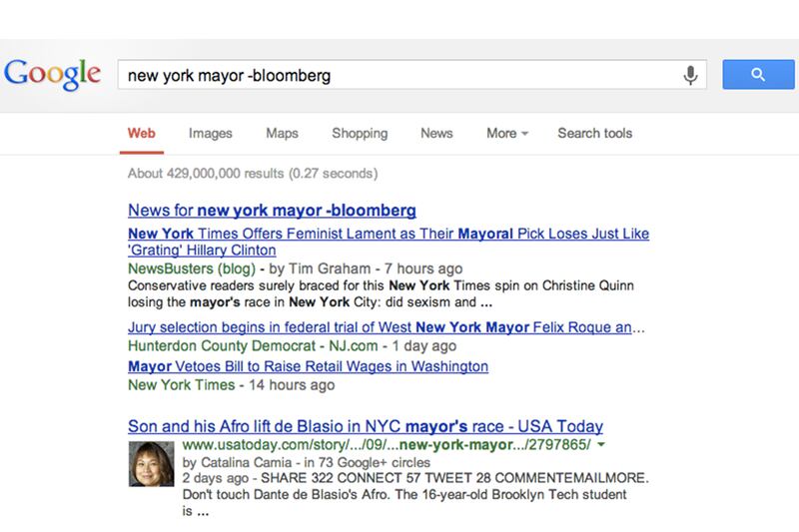The image size is (799, 532).
Task: Select the Web tab
Action: [x=142, y=134]
